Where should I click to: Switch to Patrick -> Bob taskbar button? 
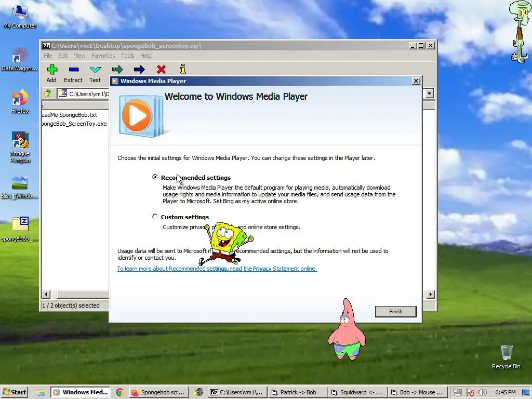click(297, 392)
